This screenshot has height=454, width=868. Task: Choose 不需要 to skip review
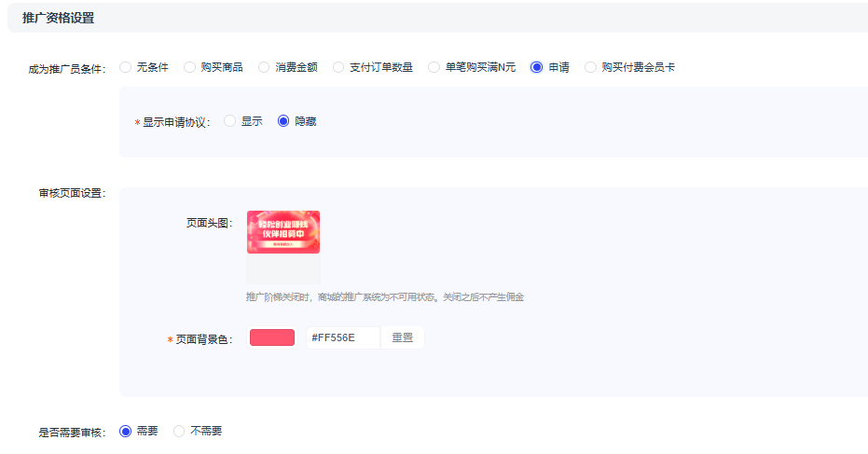click(179, 431)
